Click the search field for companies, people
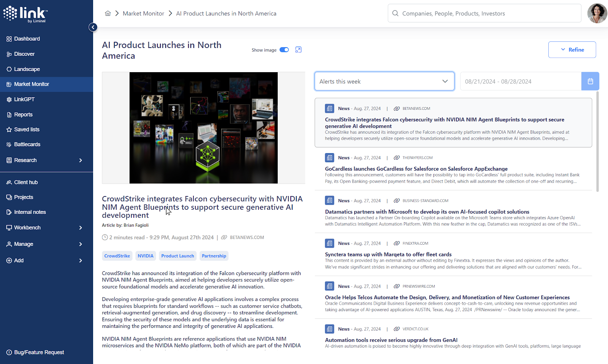 pos(484,13)
